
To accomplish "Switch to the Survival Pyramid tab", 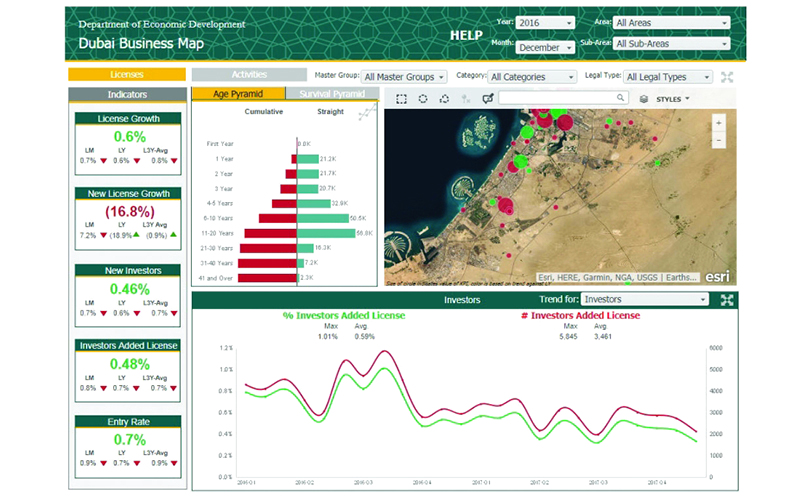I will point(332,94).
